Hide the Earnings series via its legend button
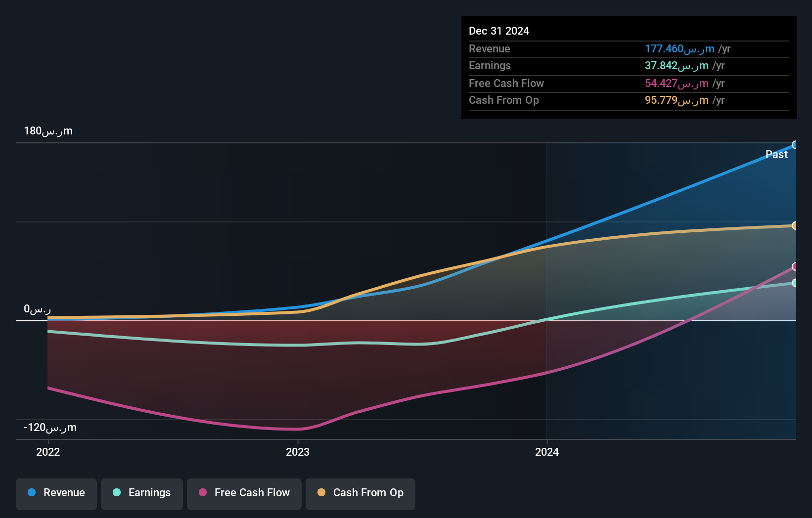This screenshot has height=518, width=812. pyautogui.click(x=141, y=493)
